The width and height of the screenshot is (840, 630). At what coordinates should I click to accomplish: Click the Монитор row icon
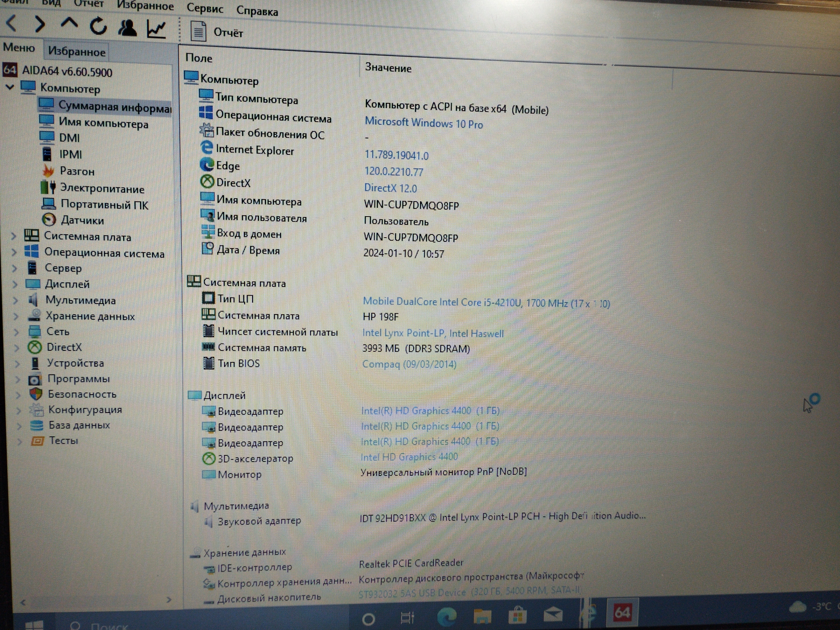[x=209, y=474]
